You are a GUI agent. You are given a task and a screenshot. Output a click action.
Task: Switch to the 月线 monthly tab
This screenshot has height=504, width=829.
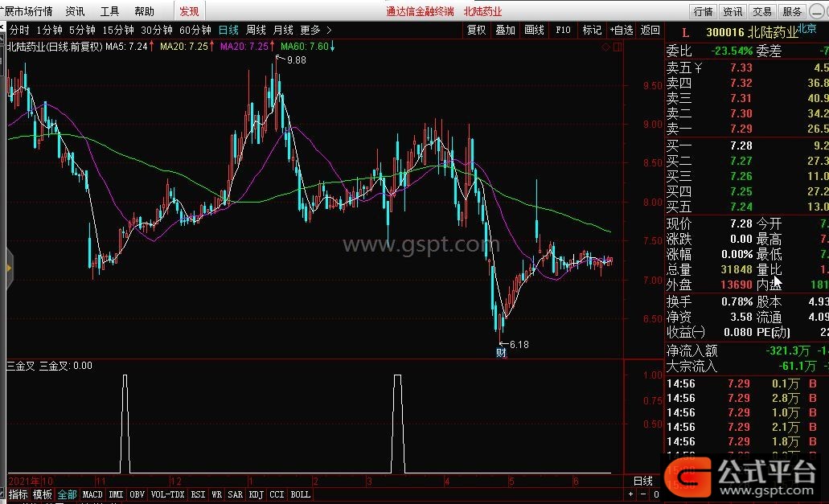283,30
